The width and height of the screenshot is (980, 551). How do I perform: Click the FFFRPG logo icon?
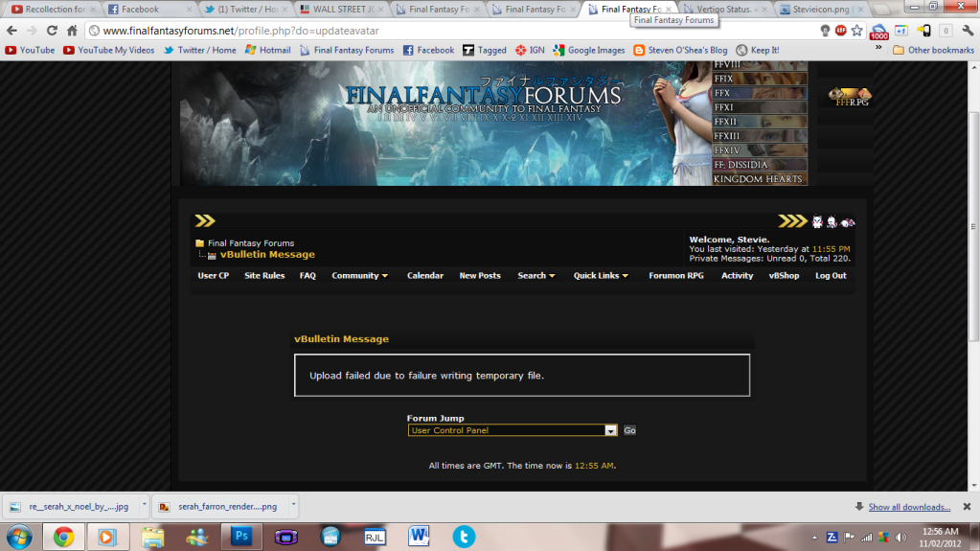850,97
